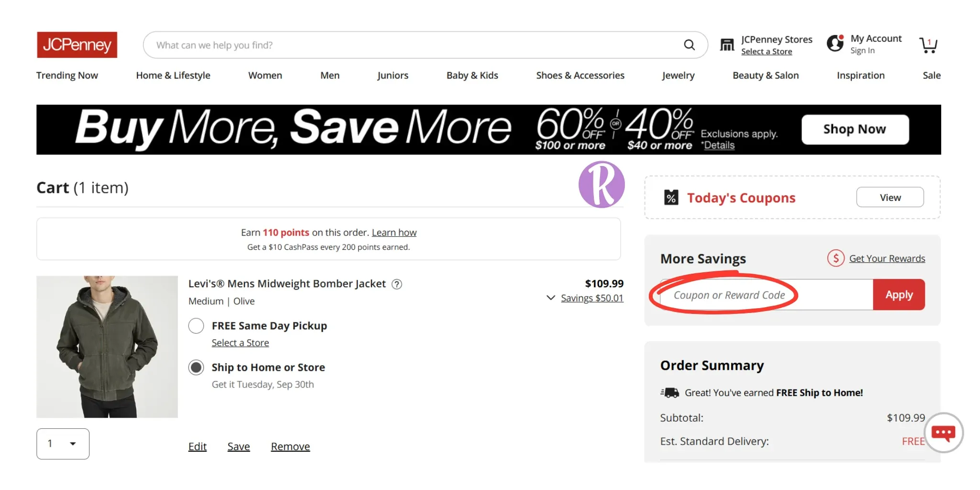The height and width of the screenshot is (490, 980).
Task: Open the shopping cart icon
Action: 928,45
